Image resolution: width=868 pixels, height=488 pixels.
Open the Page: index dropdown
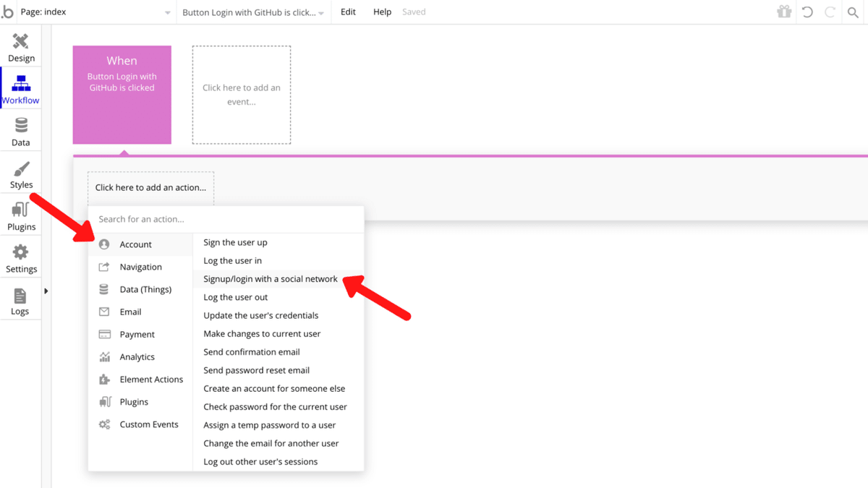click(x=98, y=12)
